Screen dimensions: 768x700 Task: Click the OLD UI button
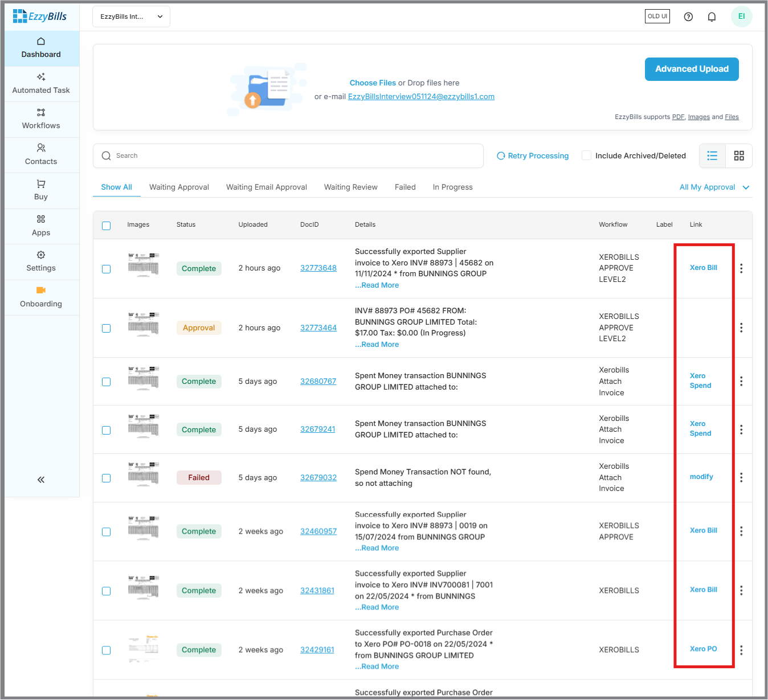[x=657, y=16]
